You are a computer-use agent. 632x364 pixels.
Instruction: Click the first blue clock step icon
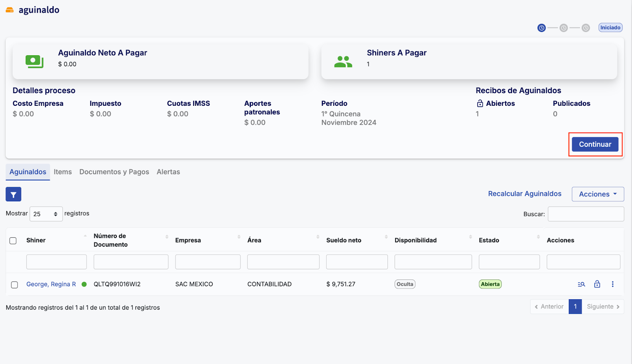click(x=542, y=28)
